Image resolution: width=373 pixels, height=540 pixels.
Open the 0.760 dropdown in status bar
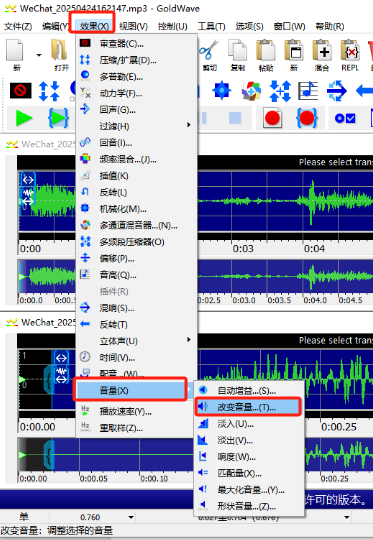[x=131, y=517]
